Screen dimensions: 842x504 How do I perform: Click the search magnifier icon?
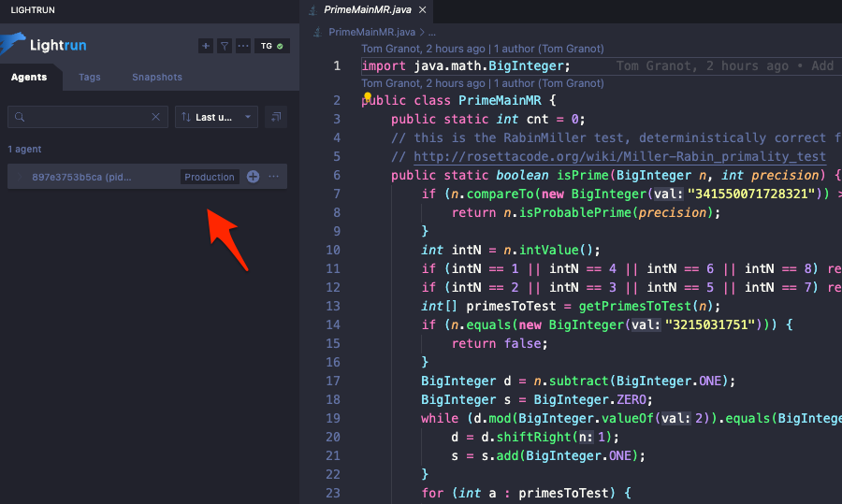(20, 117)
